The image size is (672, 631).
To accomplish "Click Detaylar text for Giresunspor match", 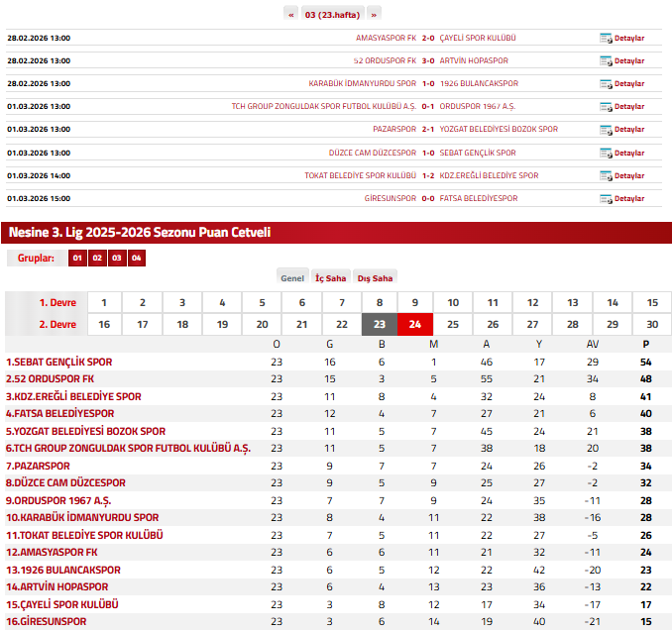I will [629, 199].
